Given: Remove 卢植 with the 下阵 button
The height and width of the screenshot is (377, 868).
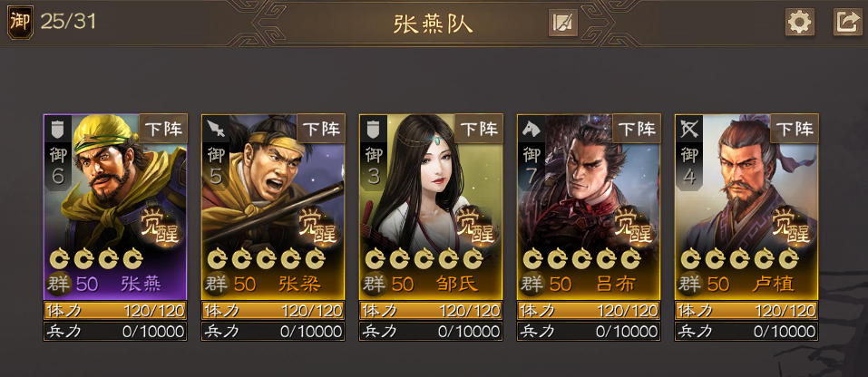Looking at the screenshot, I should [795, 129].
